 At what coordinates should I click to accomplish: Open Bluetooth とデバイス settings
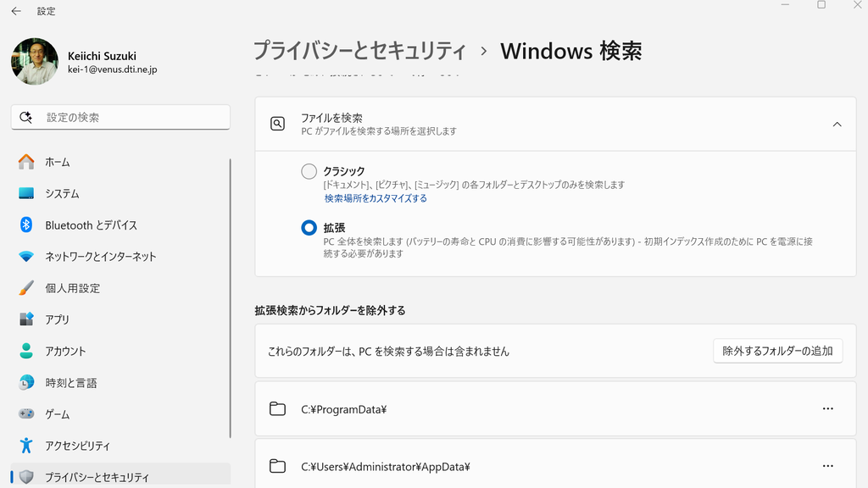coord(120,225)
